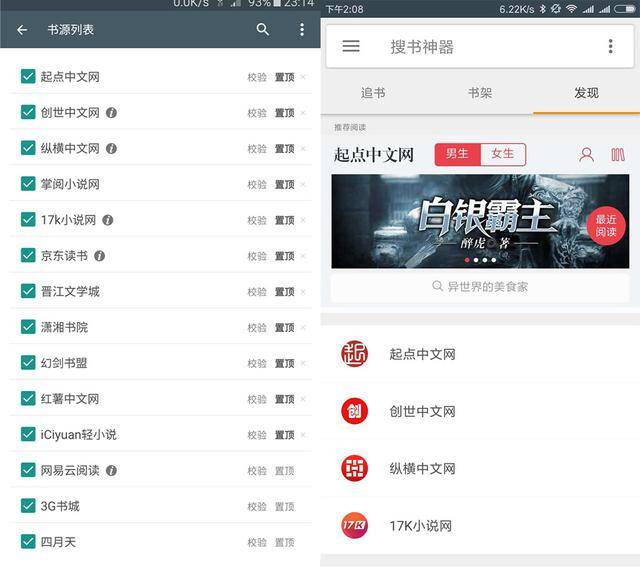The width and height of the screenshot is (640, 569).
Task: Show info icon next to 网易云阅读
Action: 111,471
